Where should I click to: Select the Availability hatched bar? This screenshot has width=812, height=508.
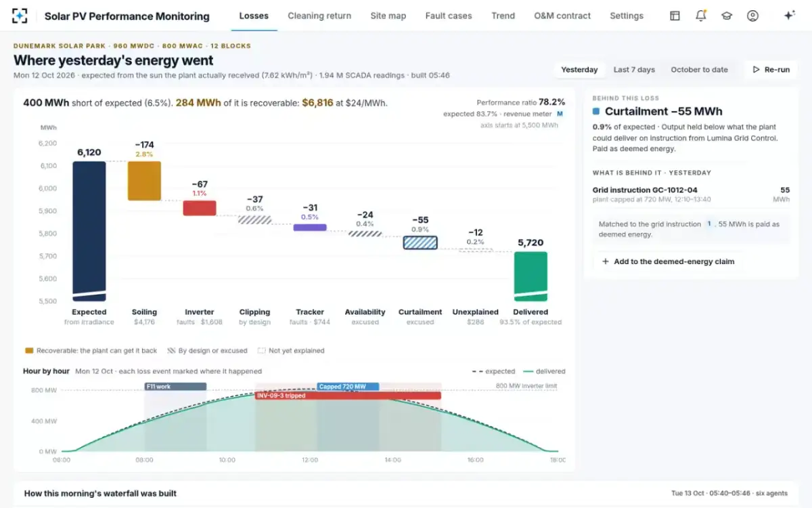(365, 234)
